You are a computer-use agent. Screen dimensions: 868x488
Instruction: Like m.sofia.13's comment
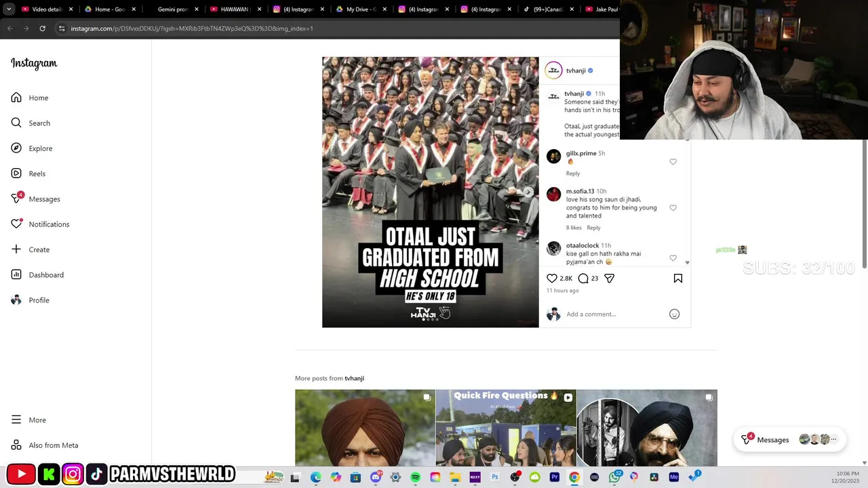[x=673, y=208]
